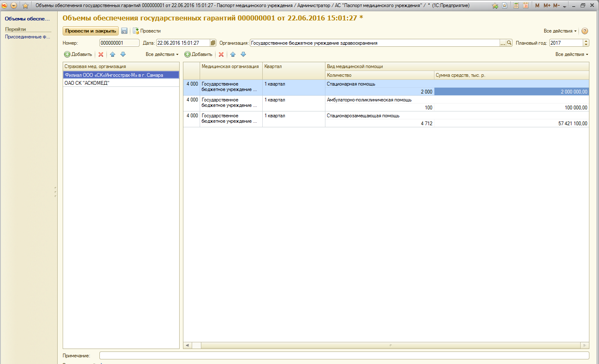Increase the Плановый год value with up arrow

(586, 41)
